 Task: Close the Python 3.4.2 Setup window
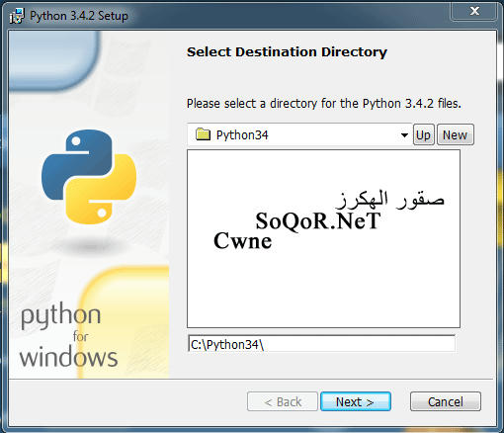474,11
